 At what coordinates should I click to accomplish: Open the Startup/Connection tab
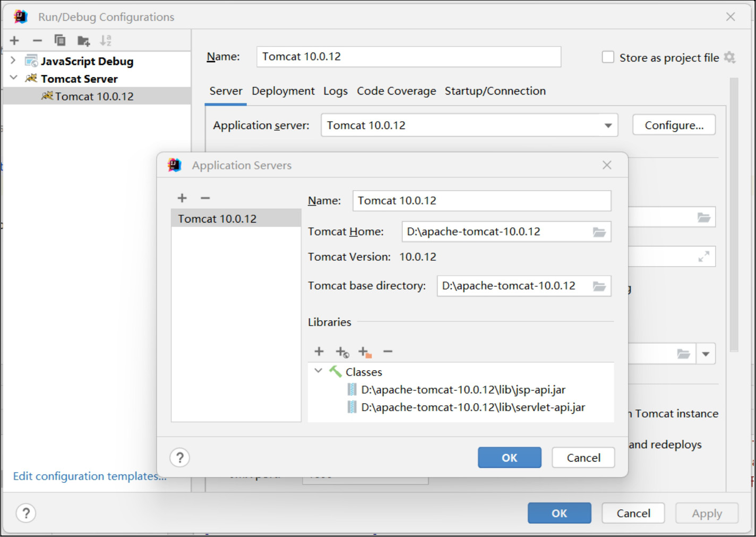(495, 91)
